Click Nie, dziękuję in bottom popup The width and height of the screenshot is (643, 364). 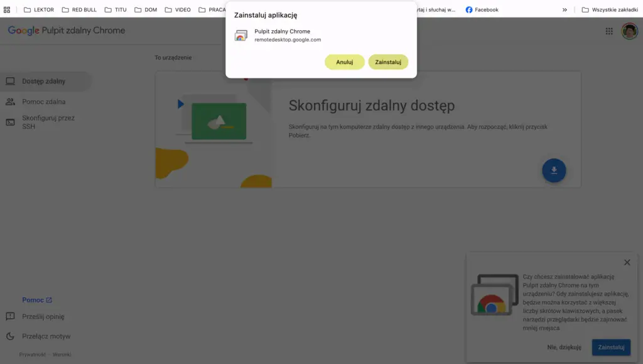pyautogui.click(x=564, y=347)
